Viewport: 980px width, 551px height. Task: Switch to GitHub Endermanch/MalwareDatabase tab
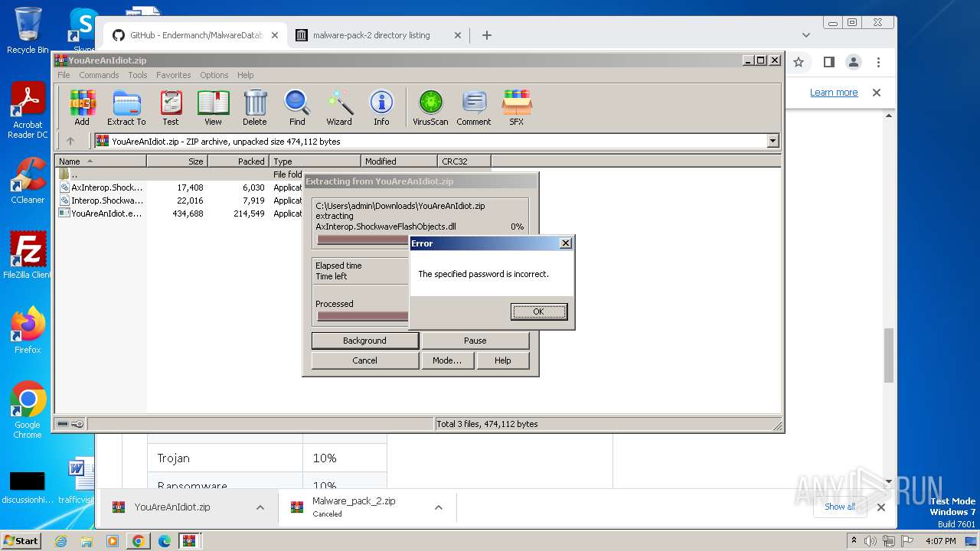tap(194, 35)
